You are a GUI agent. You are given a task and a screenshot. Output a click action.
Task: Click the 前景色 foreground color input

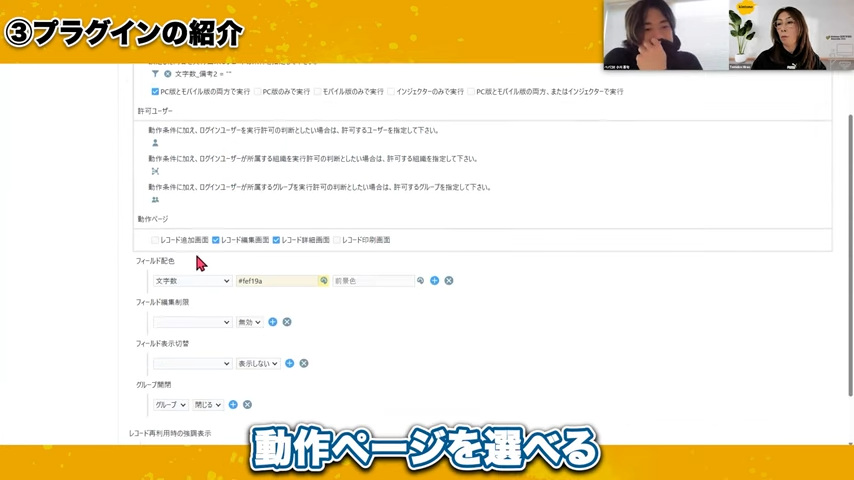pyautogui.click(x=374, y=281)
